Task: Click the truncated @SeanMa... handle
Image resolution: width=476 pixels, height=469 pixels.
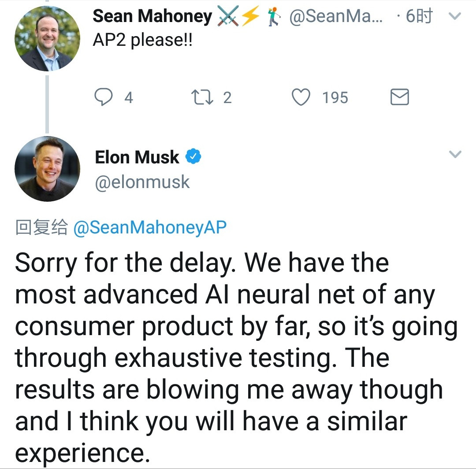Action: [x=336, y=17]
